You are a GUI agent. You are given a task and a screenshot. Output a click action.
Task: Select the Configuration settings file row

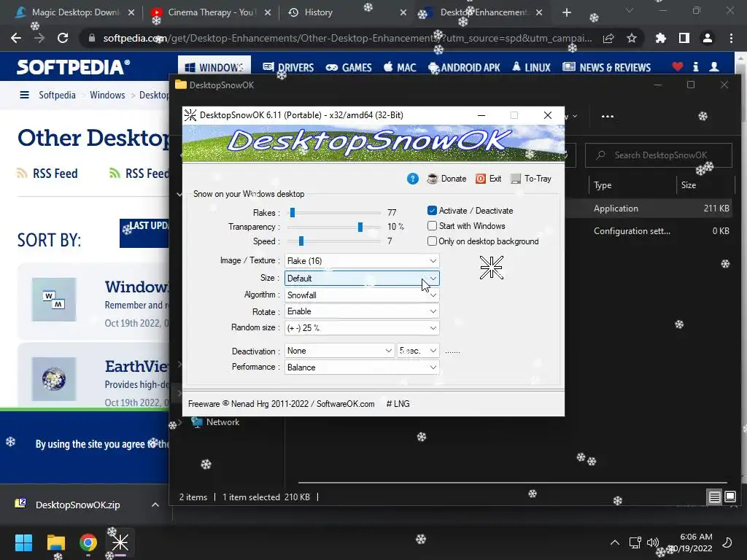coord(648,231)
